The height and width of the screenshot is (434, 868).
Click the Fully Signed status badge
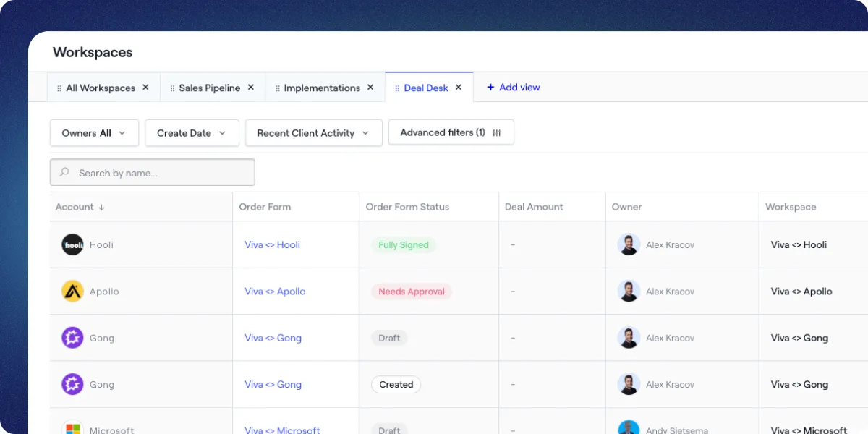click(404, 245)
